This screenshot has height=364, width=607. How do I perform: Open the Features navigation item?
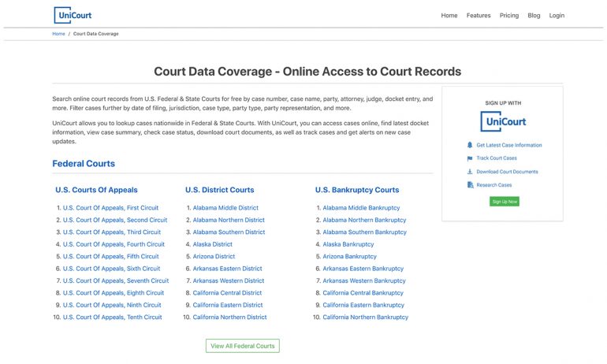[x=479, y=16]
